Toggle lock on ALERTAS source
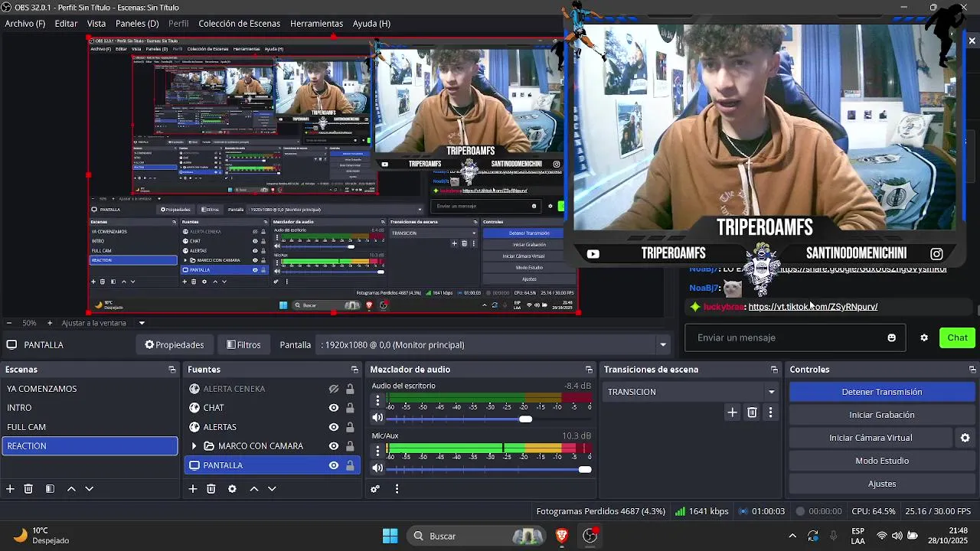This screenshot has height=551, width=980. pyautogui.click(x=350, y=427)
